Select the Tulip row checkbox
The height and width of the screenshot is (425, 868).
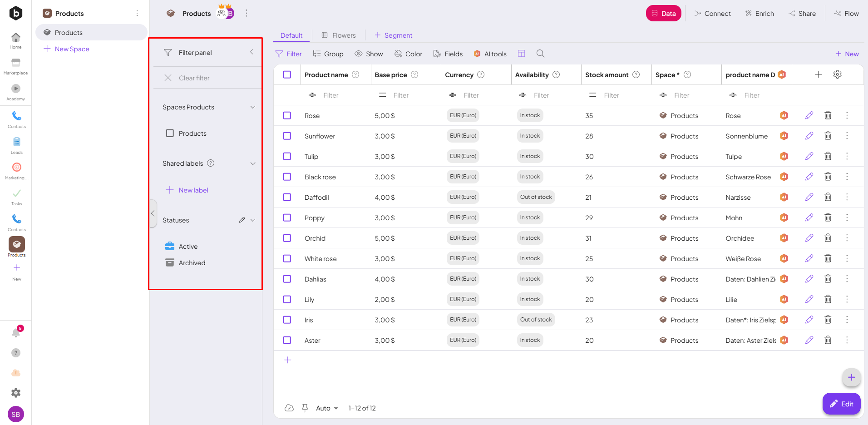[x=287, y=156]
